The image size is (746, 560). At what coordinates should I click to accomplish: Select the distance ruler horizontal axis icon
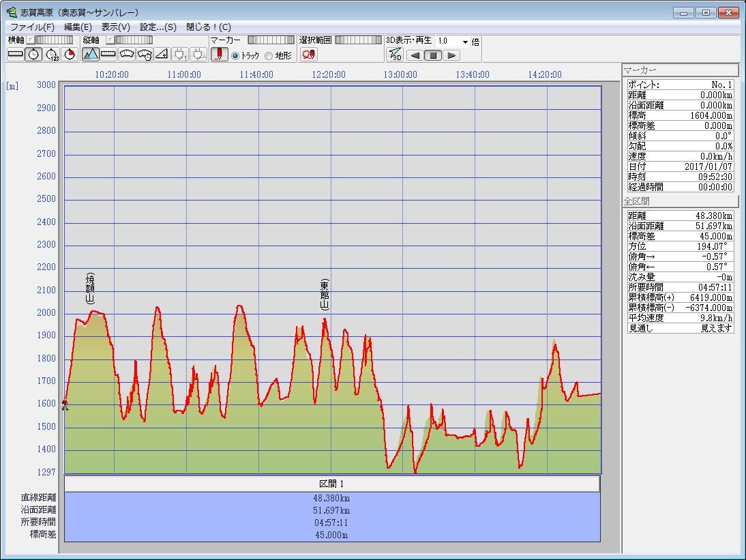coord(15,55)
